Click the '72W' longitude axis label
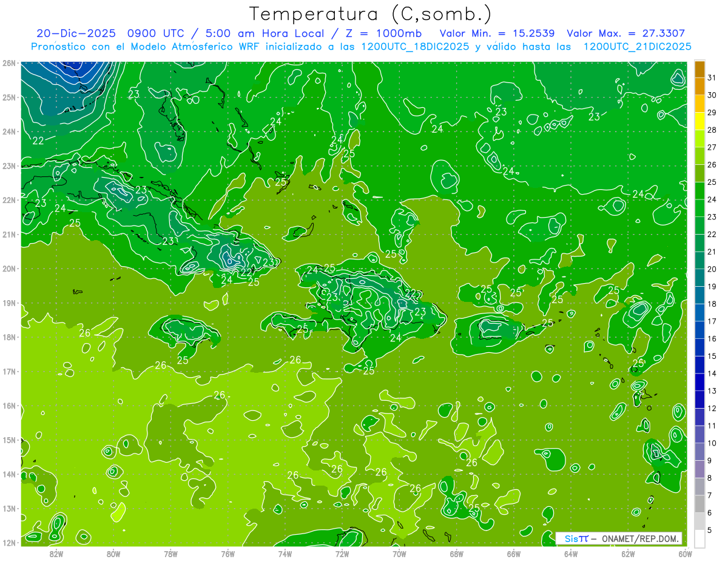 coord(342,553)
